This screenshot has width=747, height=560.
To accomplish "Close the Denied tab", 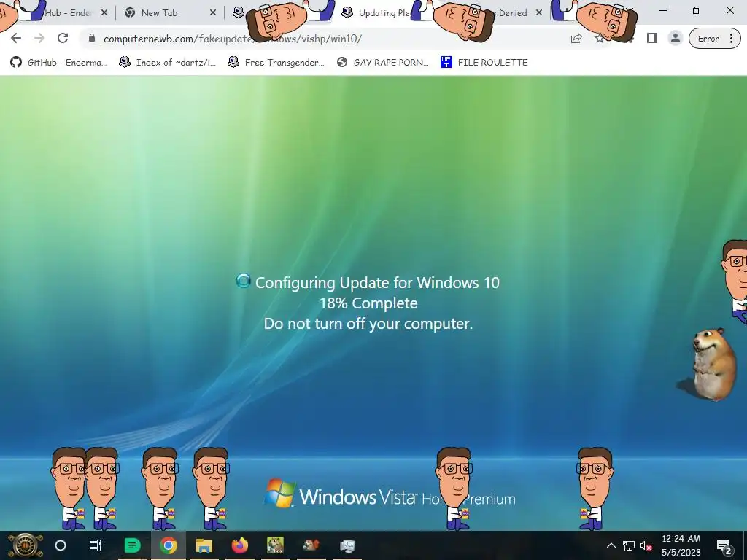I will click(539, 13).
